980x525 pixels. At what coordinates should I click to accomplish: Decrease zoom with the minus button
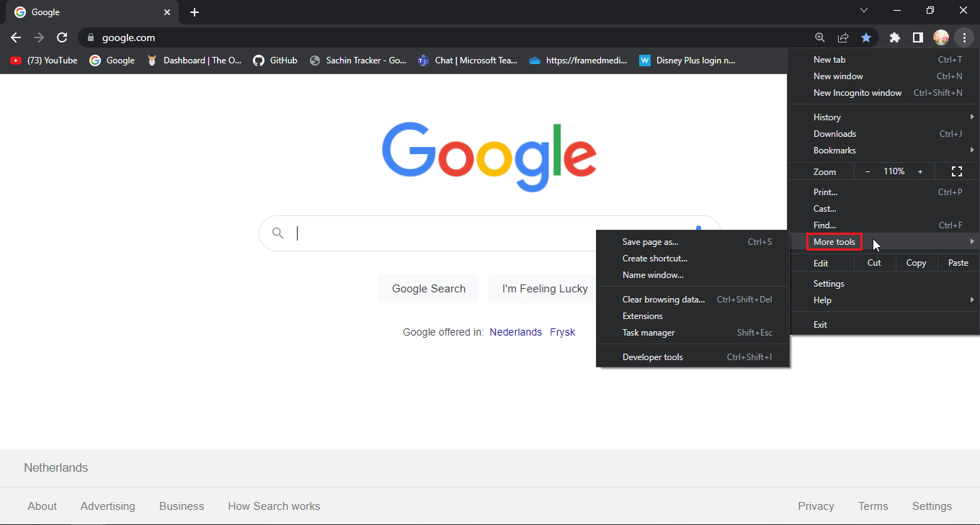pos(868,171)
